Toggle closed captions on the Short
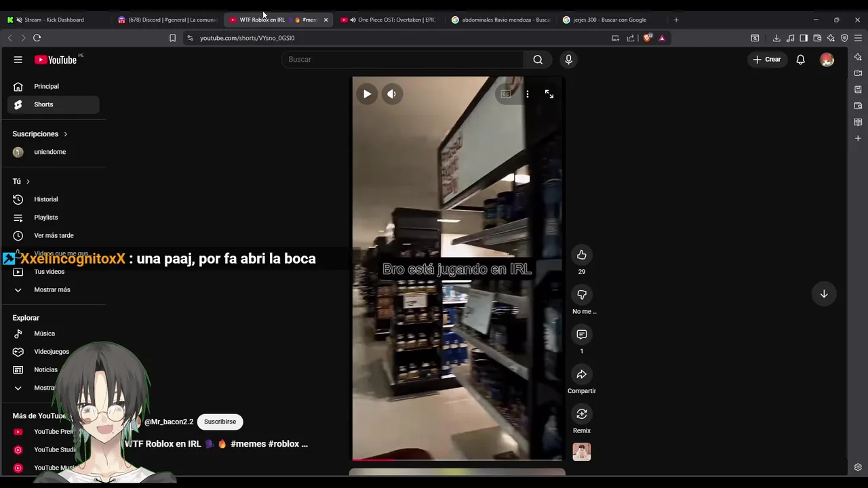This screenshot has height=488, width=868. click(506, 94)
